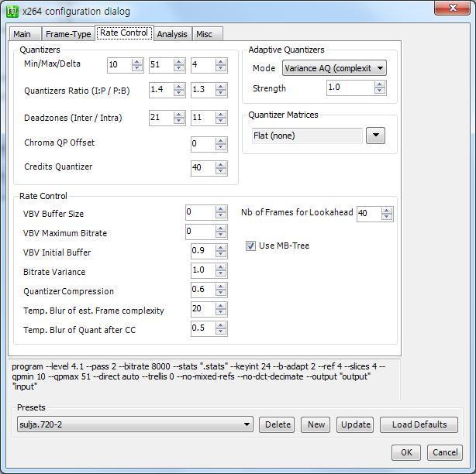Close the x264 configuration dialog
This screenshot has height=474, width=476.
pyautogui.click(x=452, y=8)
